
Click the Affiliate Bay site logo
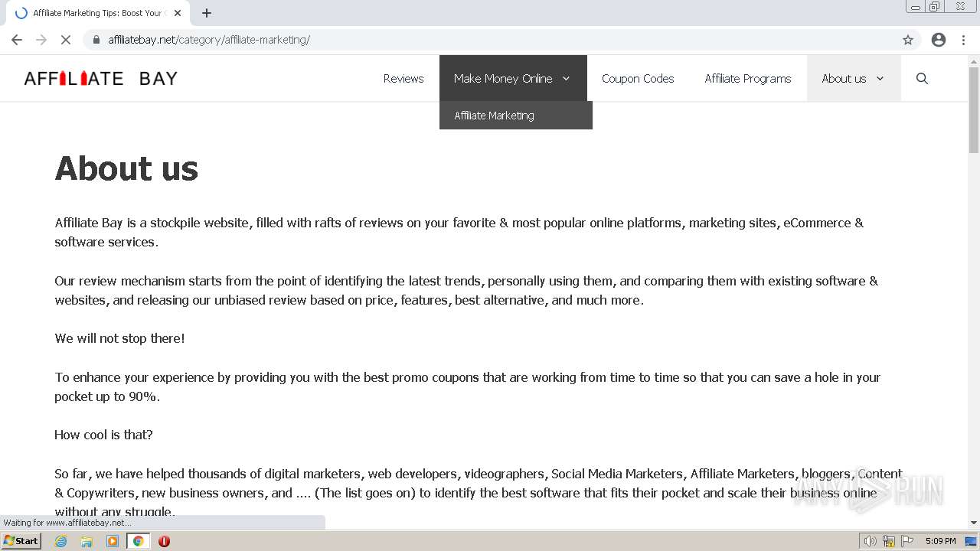[x=100, y=78]
